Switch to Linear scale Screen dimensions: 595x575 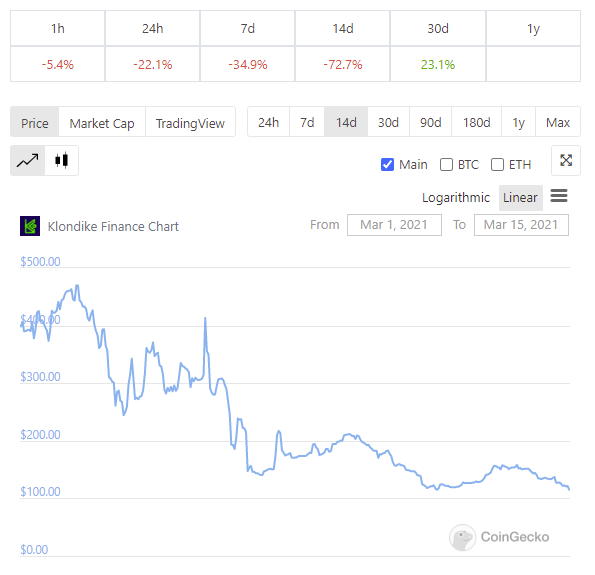pyautogui.click(x=521, y=198)
